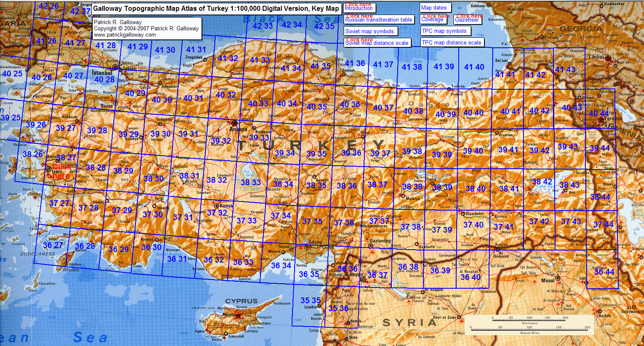
Task: Select map sheet 40 44 near Yerevan
Action: 599,113
